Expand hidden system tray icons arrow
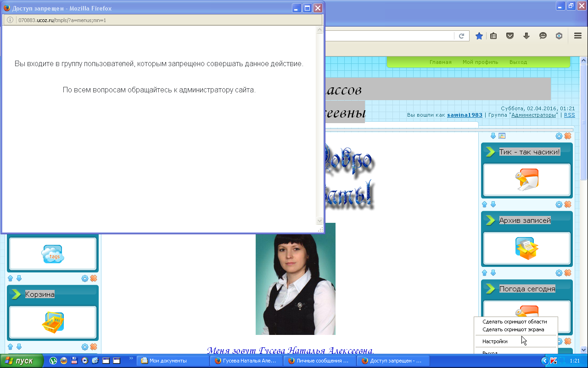Image resolution: width=588 pixels, height=368 pixels. point(545,361)
